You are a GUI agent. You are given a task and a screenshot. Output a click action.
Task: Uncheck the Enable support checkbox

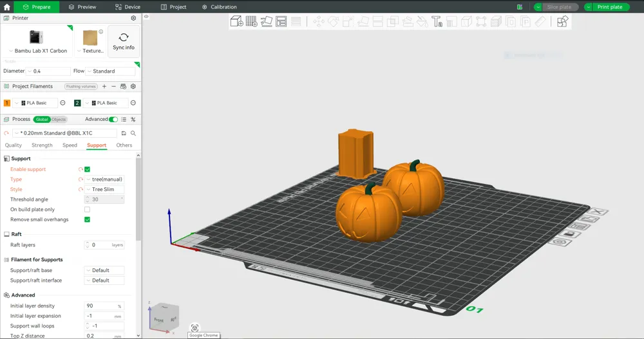(x=87, y=169)
